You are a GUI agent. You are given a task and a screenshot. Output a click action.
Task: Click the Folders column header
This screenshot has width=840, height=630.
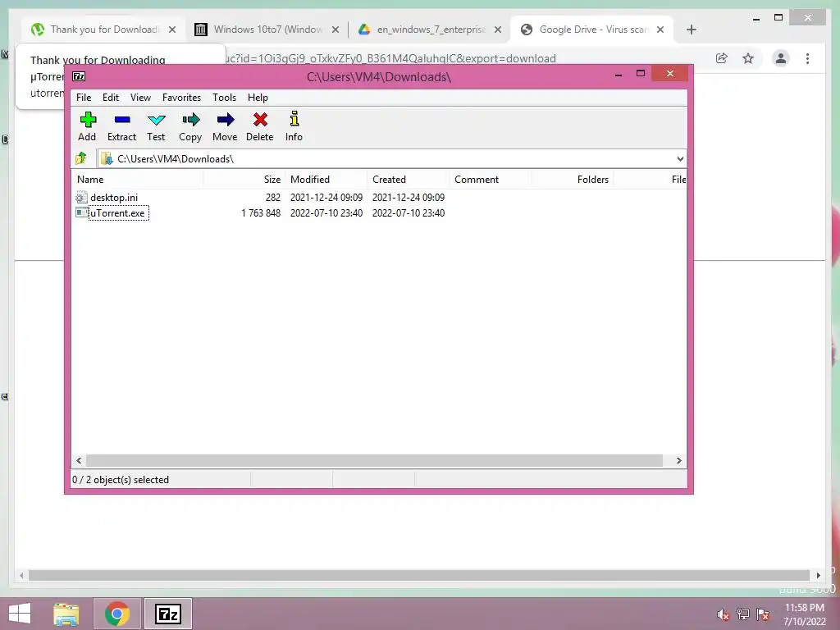pos(572,180)
